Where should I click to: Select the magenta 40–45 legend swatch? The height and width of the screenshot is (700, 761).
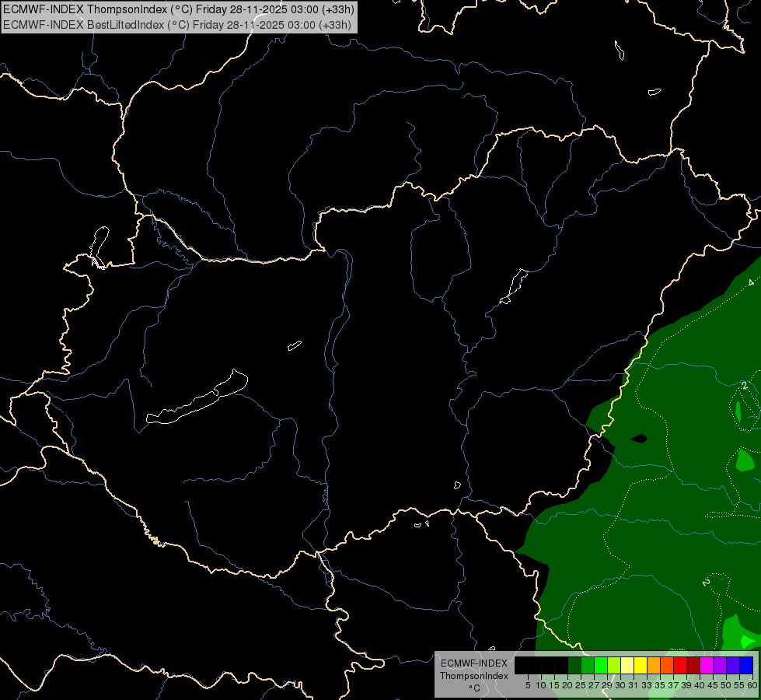point(707,666)
